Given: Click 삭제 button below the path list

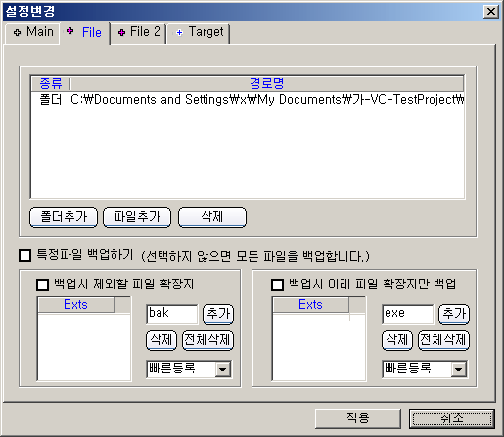Looking at the screenshot, I should [212, 217].
